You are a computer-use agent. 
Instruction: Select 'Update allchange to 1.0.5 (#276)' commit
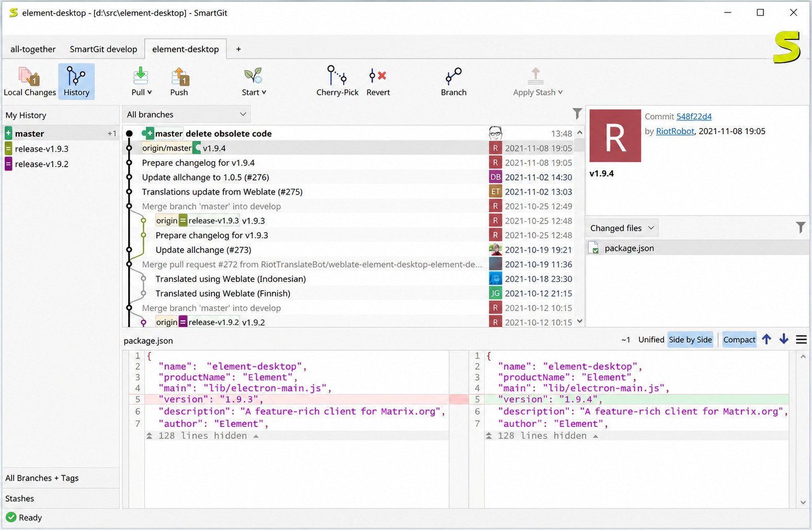[349, 177]
